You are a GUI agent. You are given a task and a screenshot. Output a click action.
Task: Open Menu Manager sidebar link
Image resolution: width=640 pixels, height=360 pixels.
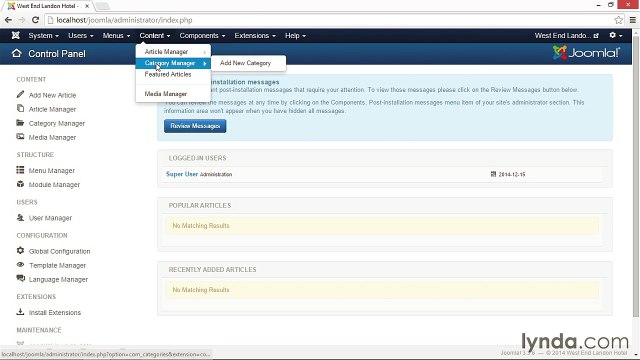tap(51, 170)
